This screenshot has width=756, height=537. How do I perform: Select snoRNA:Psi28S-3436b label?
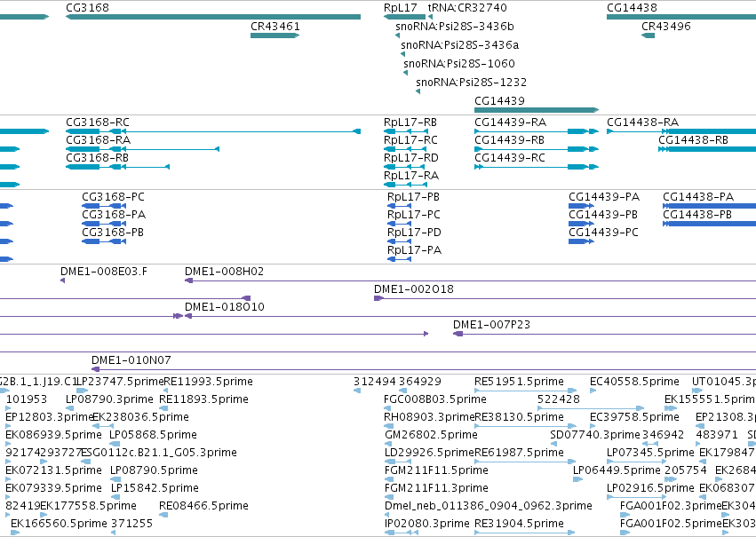point(455,27)
